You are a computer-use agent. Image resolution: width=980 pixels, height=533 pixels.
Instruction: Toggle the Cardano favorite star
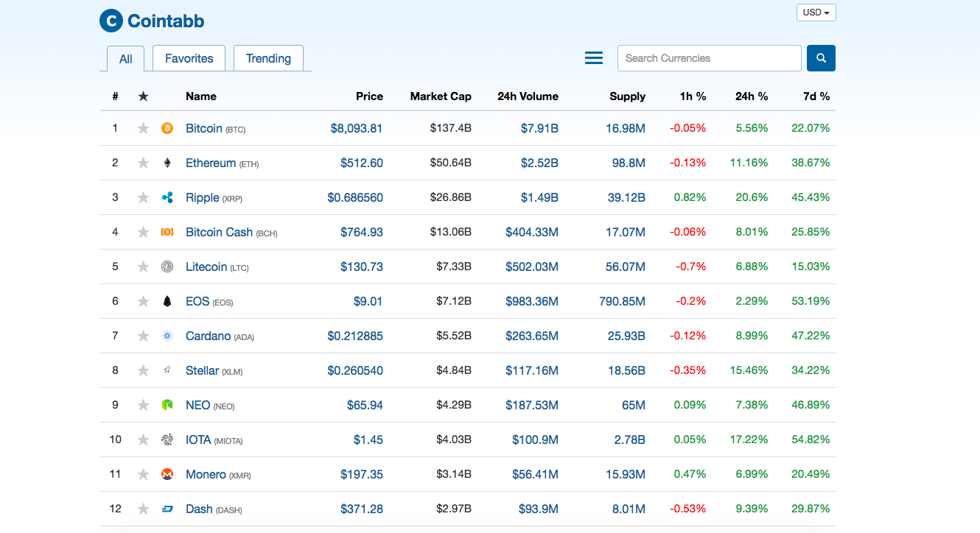click(143, 336)
